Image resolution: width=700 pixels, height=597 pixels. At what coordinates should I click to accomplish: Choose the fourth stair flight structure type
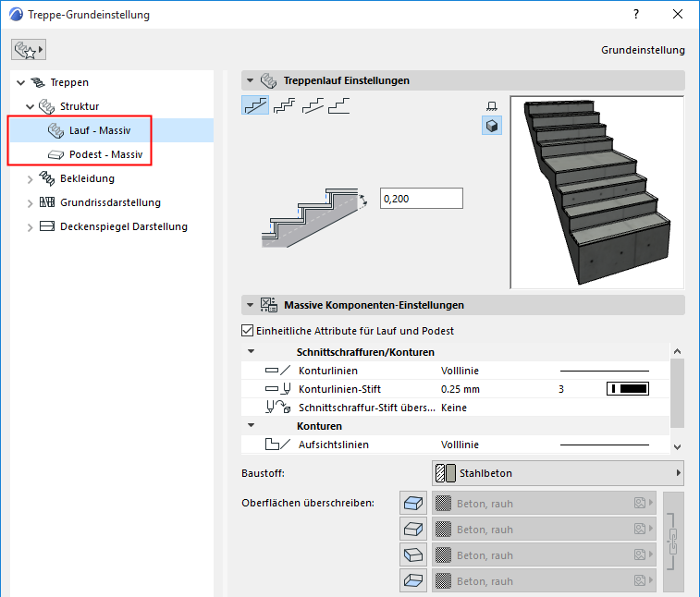click(x=339, y=105)
